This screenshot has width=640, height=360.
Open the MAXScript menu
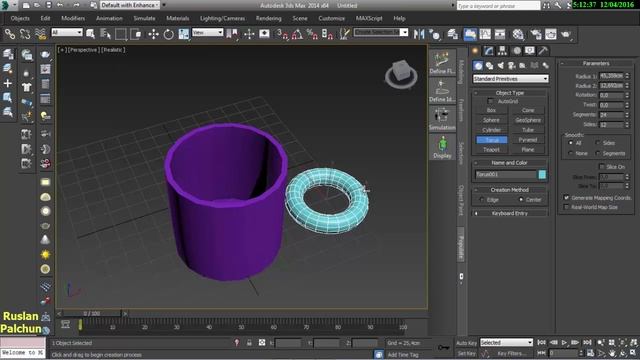point(369,18)
